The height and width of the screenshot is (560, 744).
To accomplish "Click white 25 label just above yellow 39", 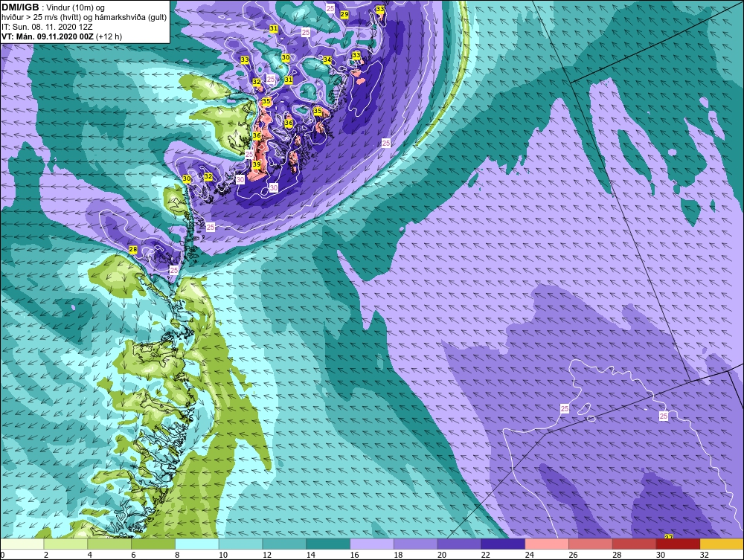I will (249, 154).
